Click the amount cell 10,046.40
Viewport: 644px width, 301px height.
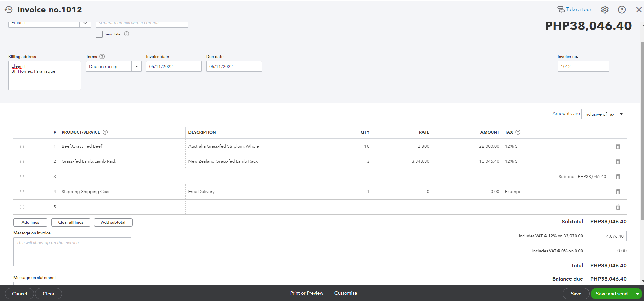pos(467,161)
